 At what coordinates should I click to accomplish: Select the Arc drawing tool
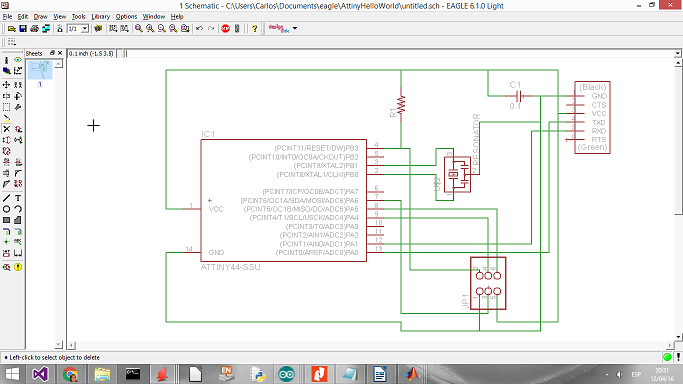click(18, 209)
